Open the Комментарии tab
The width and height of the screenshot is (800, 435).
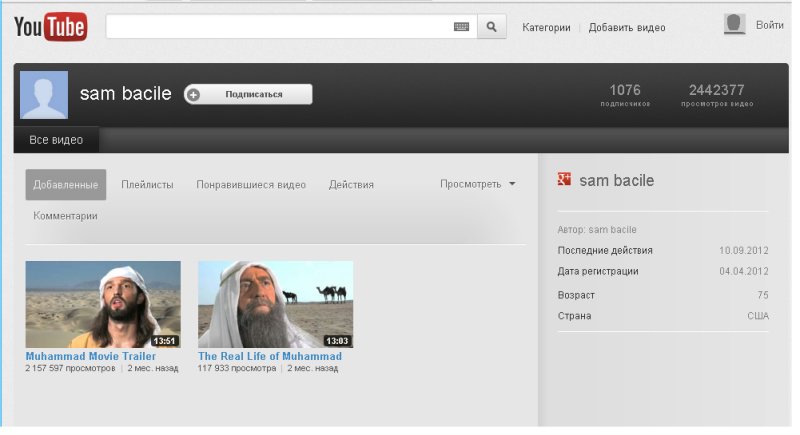coord(65,216)
